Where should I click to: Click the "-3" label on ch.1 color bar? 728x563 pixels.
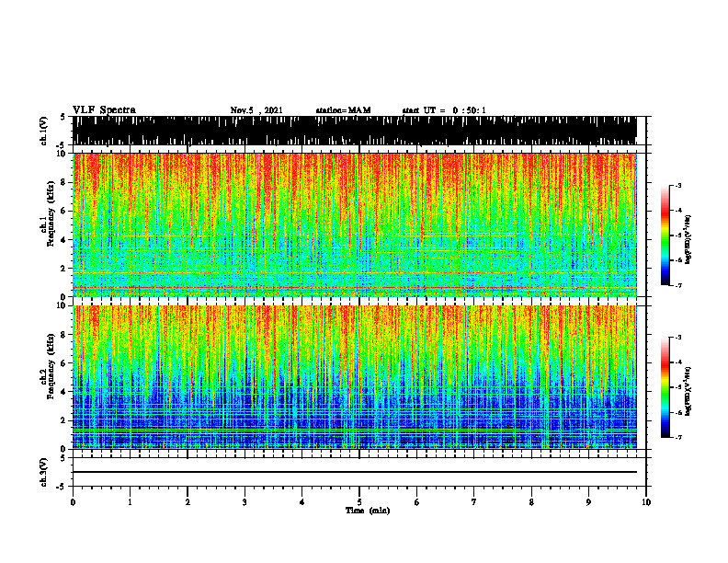point(678,185)
